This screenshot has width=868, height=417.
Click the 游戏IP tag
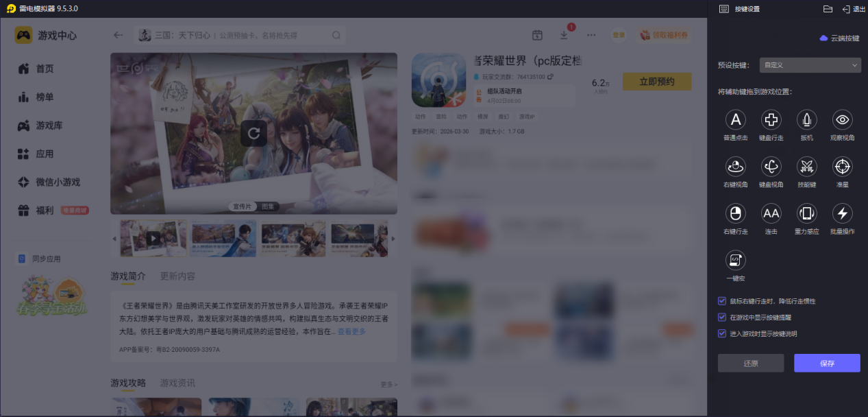coord(527,117)
